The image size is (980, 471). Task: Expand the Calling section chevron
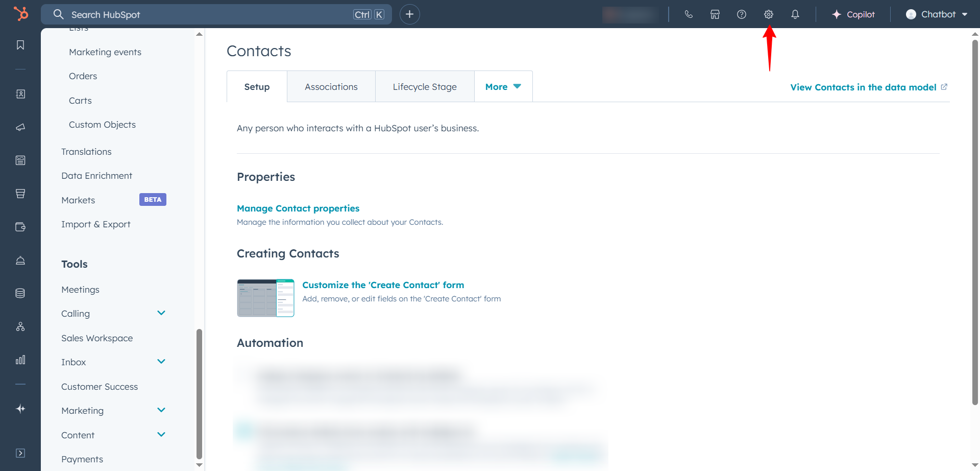(x=161, y=313)
